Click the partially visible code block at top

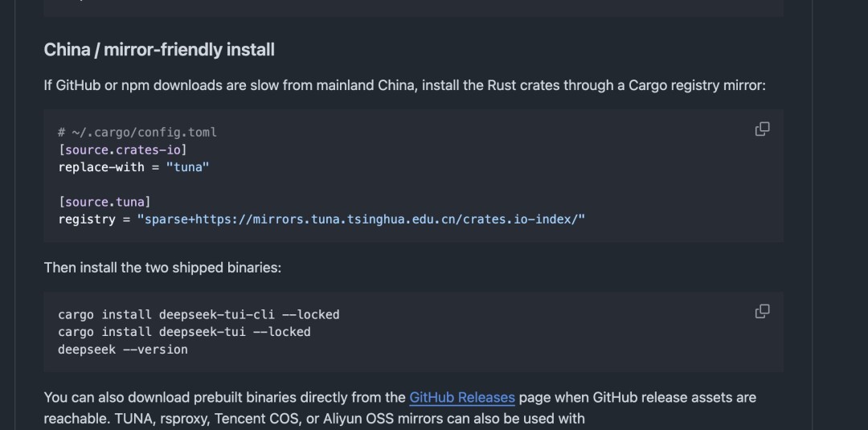pos(413,8)
